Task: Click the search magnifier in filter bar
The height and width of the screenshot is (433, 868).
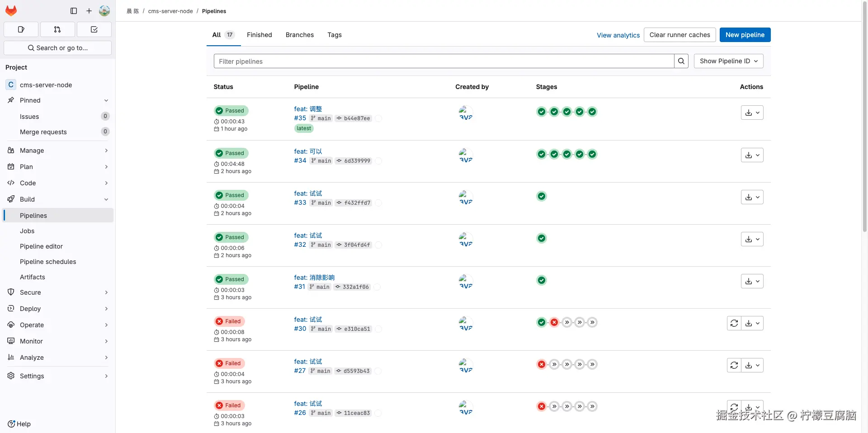Action: pyautogui.click(x=681, y=61)
